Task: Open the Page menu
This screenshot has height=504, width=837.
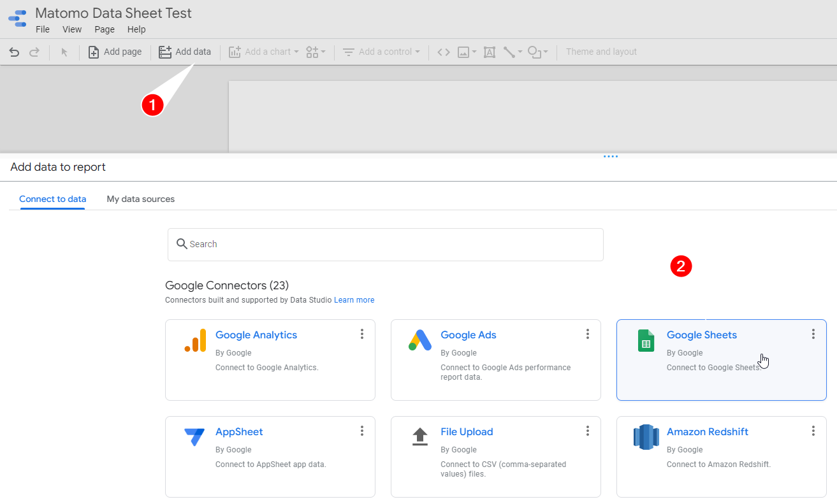Action: tap(105, 29)
